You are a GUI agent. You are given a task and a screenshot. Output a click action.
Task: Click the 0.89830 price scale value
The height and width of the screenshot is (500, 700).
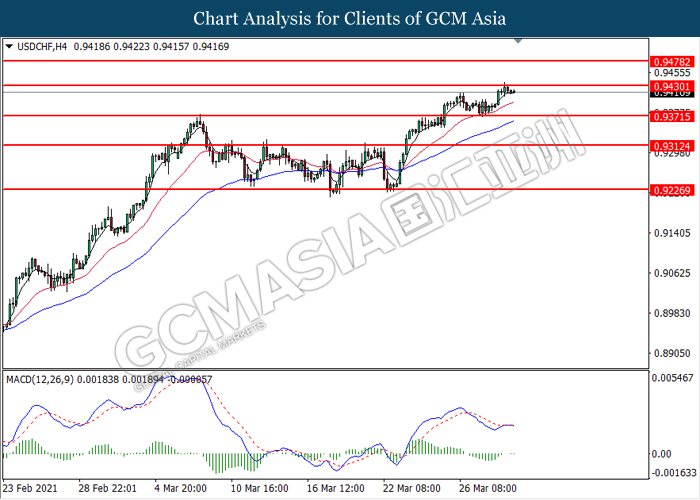tap(672, 313)
